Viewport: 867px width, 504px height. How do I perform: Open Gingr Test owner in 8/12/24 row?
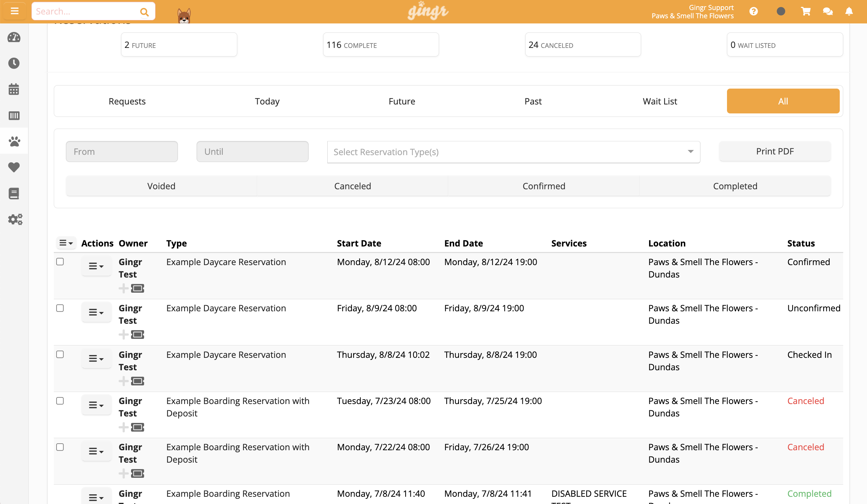130,268
